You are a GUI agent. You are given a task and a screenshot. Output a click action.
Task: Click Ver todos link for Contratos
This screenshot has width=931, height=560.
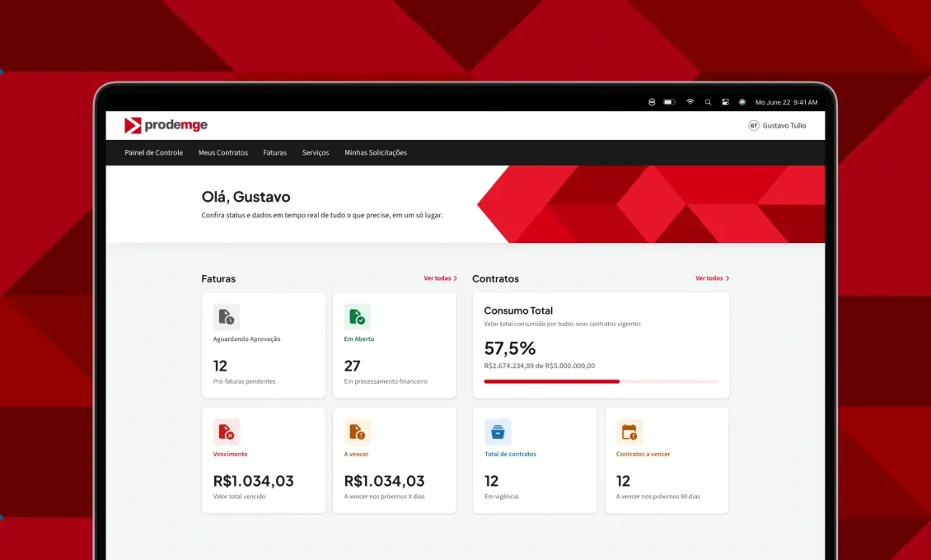(713, 278)
